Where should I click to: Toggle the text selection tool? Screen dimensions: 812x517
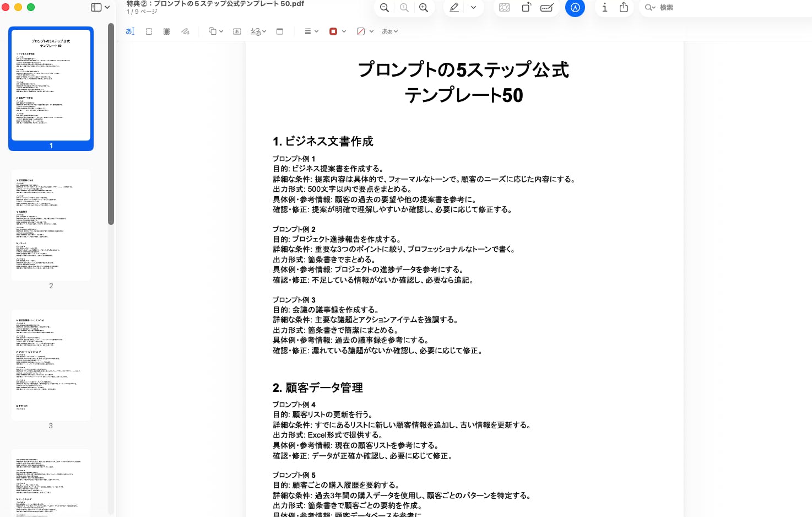coord(130,31)
